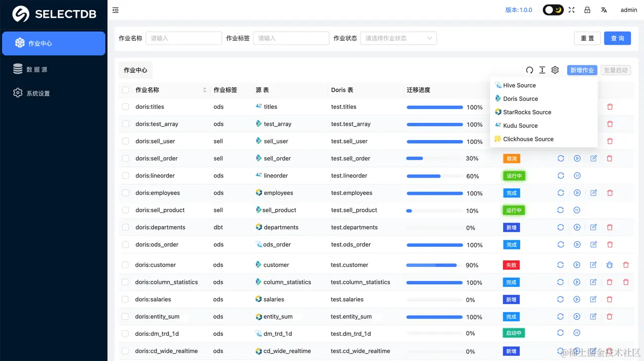This screenshot has height=361, width=644.
Task: Click the 取消 status tag for doris:sell_order
Action: pos(512,159)
